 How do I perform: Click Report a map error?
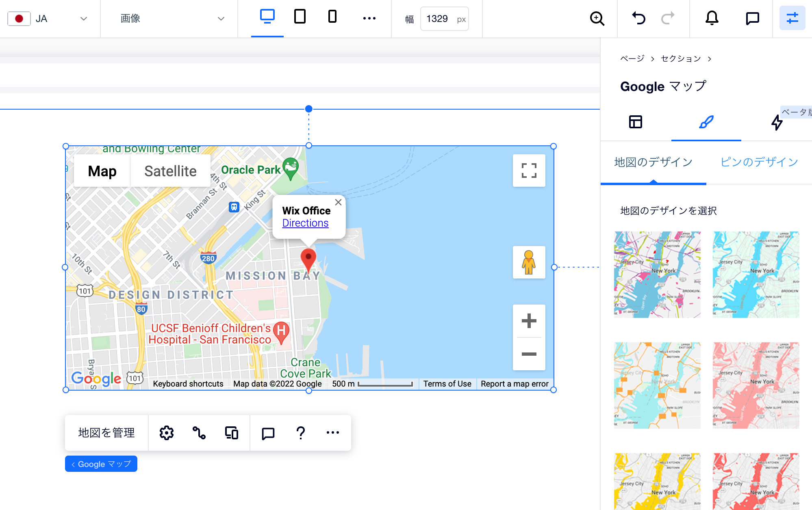click(515, 384)
